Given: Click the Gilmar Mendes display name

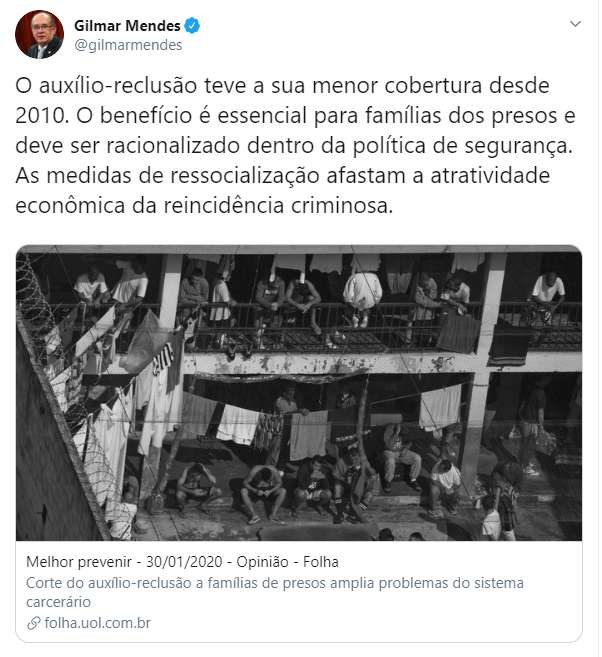Looking at the screenshot, I should [127, 26].
